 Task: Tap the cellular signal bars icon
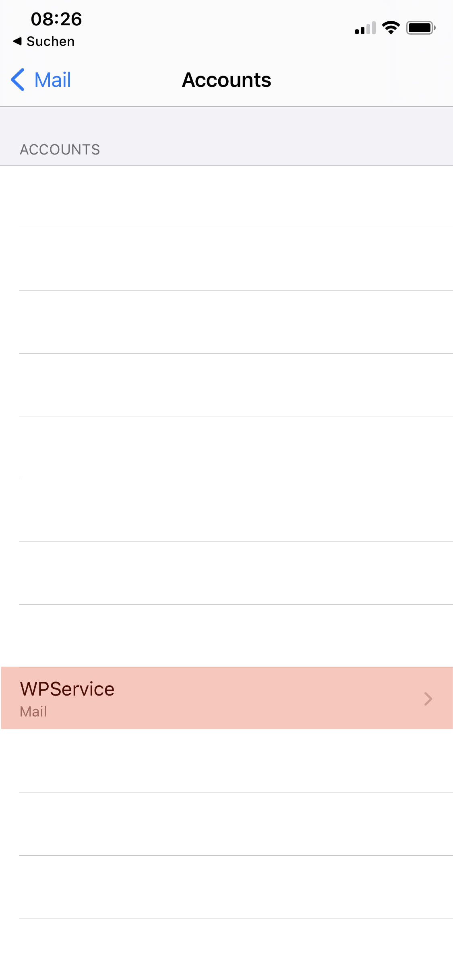[x=365, y=28]
